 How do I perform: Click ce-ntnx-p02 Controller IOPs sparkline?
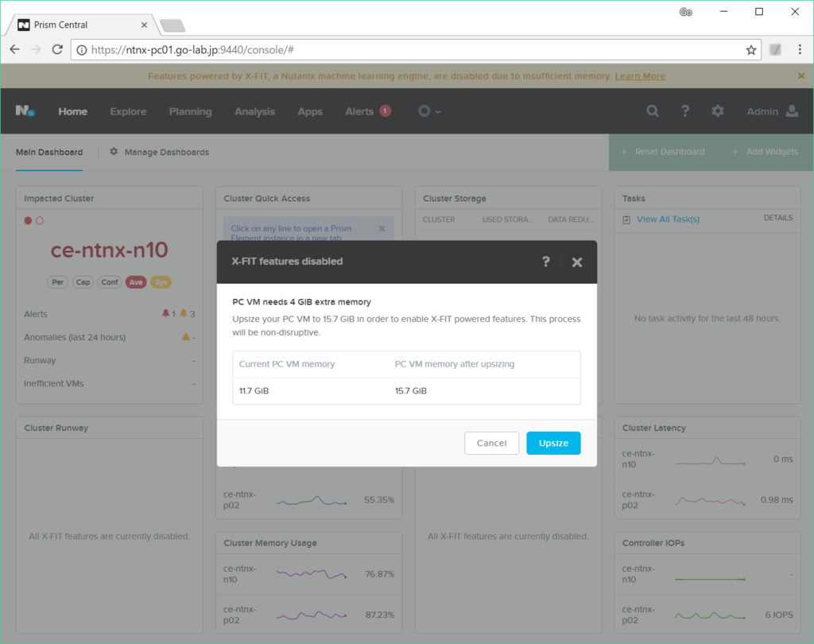pos(710,615)
